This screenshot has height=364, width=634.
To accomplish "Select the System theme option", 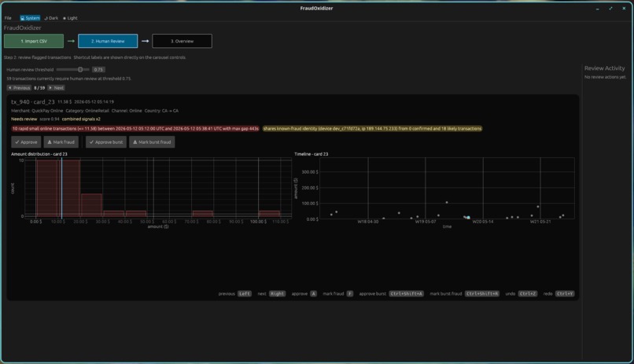I will click(30, 18).
